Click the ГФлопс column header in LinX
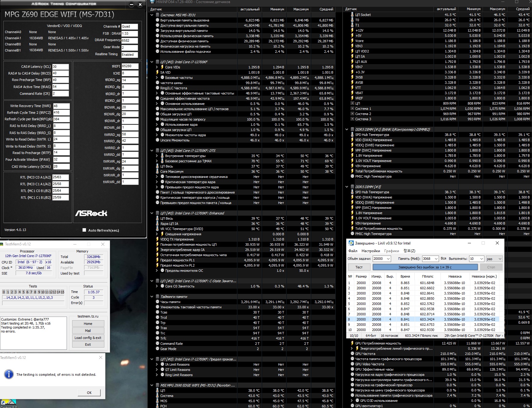Screen dimensions: 532x408 pyautogui.click(x=427, y=276)
